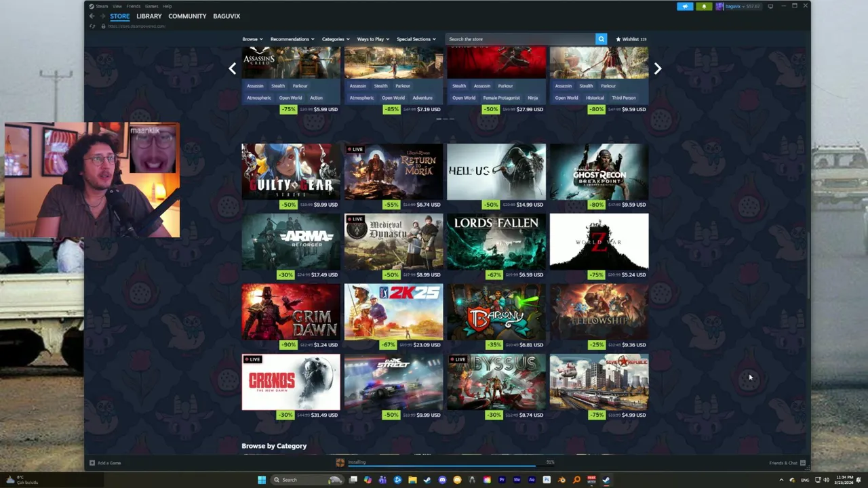Launch After Effects from the taskbar

click(532, 480)
